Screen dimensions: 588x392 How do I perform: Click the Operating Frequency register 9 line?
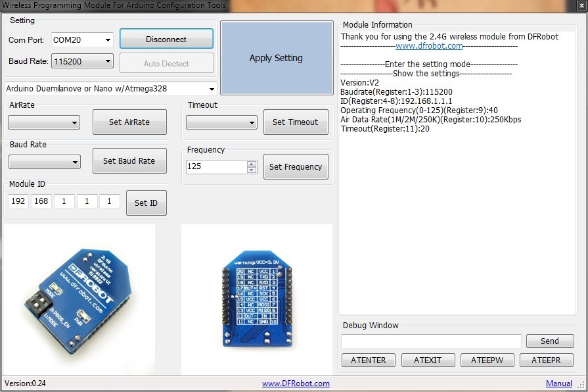pos(419,110)
